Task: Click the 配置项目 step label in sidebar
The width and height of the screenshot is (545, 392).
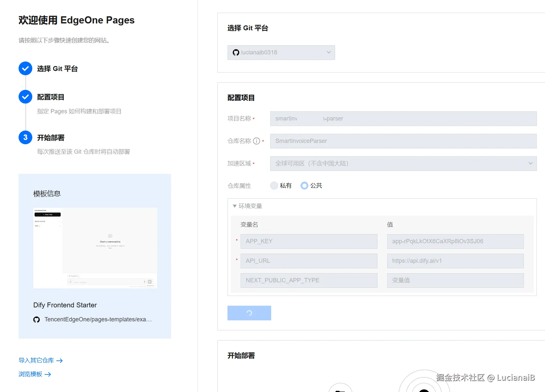Action: 51,97
